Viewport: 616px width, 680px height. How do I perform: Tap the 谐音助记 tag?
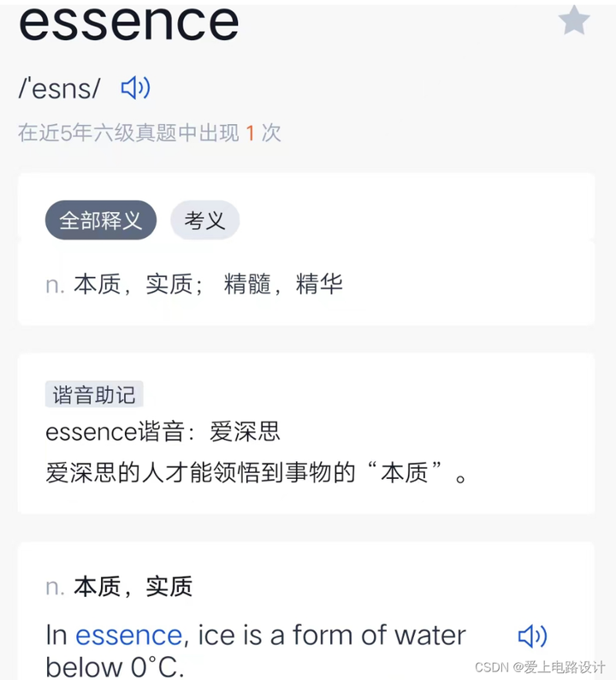[94, 394]
